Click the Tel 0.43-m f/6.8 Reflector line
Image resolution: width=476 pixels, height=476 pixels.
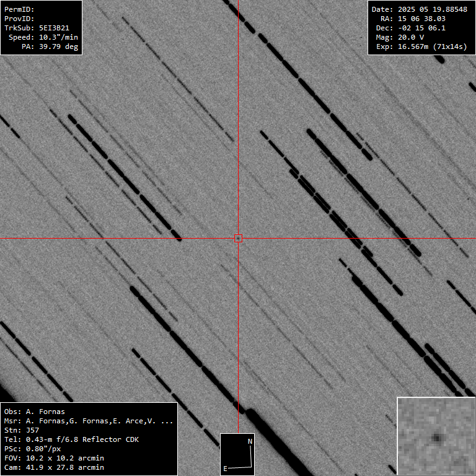click(82, 439)
